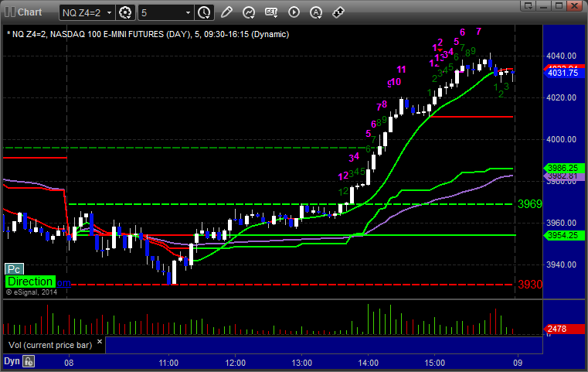Click the 4020.00 price scale label

click(562, 97)
